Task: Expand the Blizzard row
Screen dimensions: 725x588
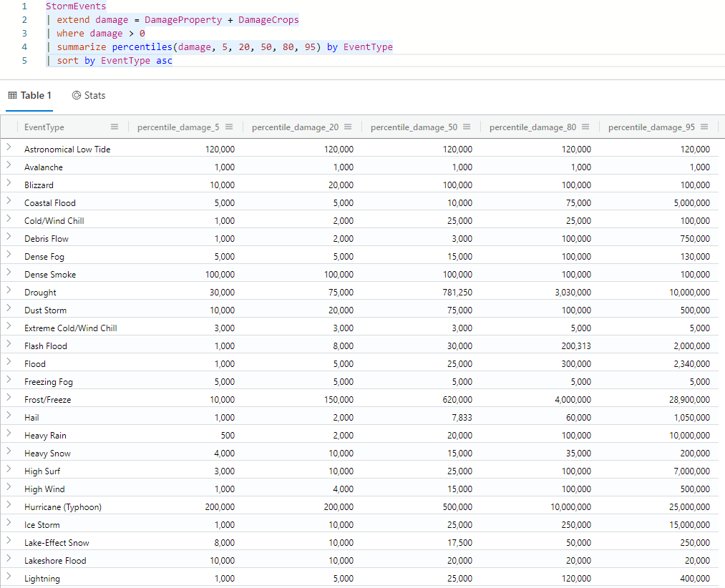Action: 9,183
